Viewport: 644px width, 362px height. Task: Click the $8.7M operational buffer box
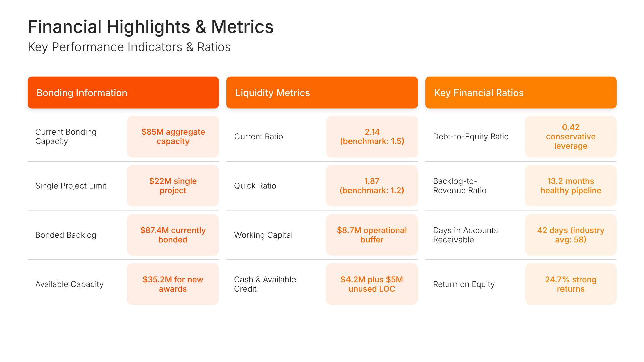pos(372,235)
